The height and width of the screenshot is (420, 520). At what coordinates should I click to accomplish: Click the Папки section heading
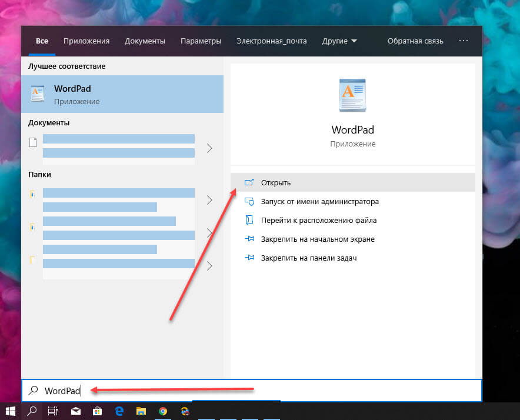point(39,175)
